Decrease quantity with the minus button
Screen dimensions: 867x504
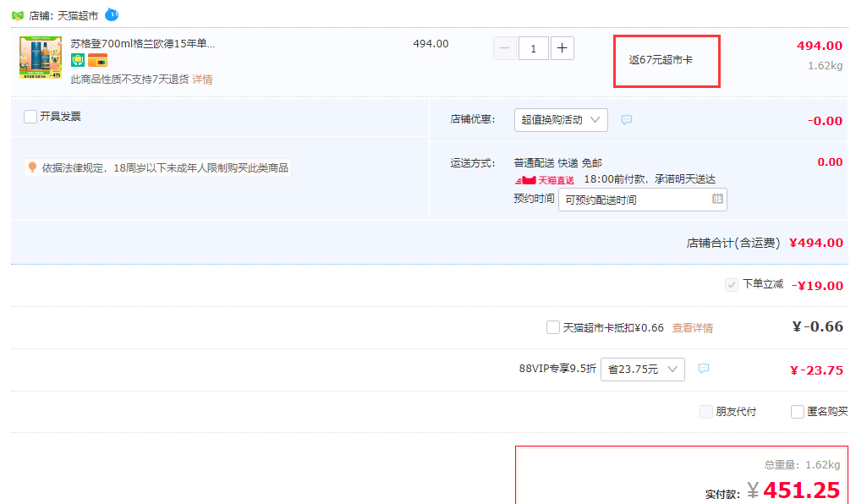(x=505, y=49)
